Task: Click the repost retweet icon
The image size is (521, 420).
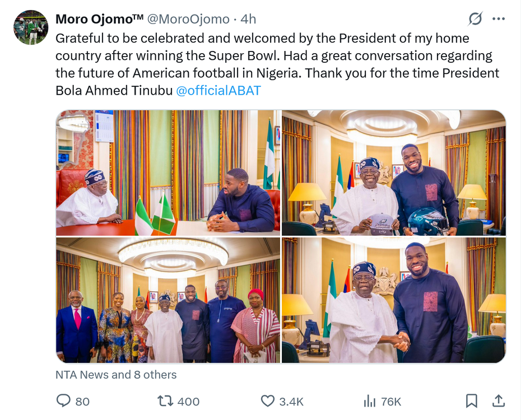Action: 165,401
